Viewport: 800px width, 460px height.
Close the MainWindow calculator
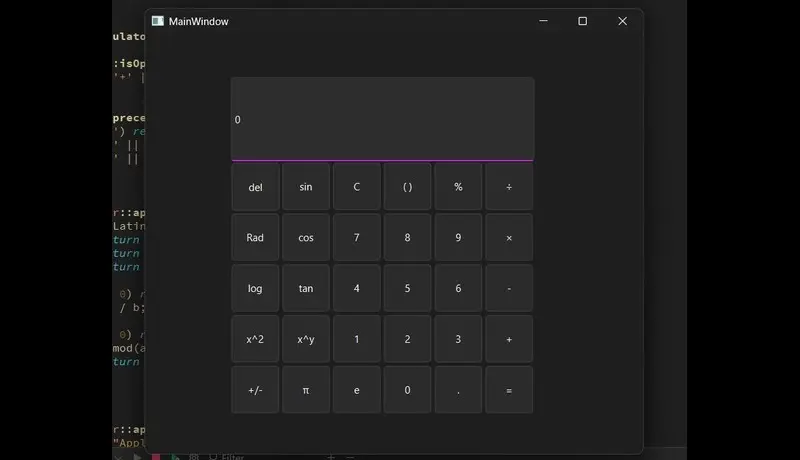[x=622, y=21]
